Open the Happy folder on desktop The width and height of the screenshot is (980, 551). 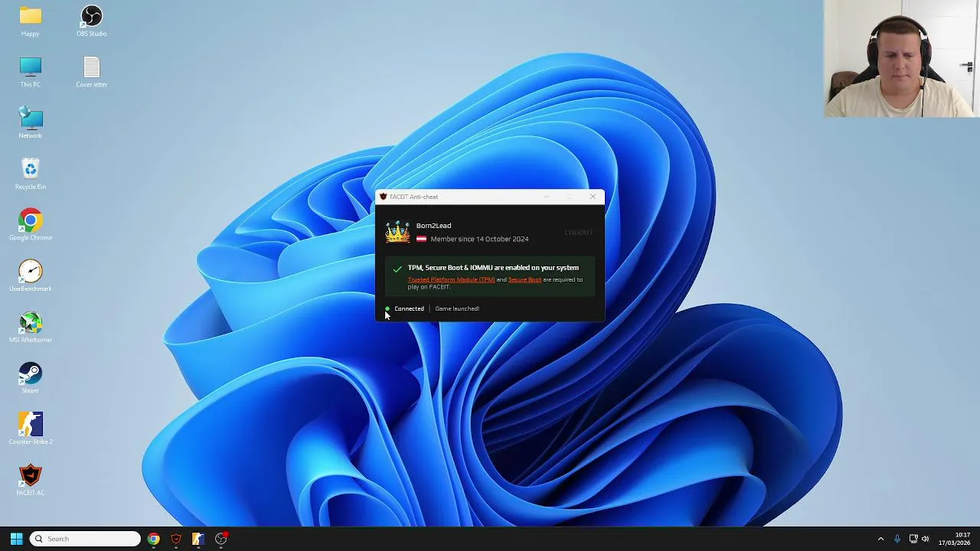click(x=31, y=21)
